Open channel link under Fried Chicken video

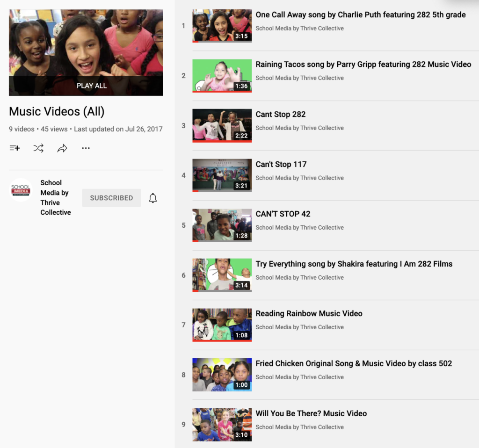pyautogui.click(x=300, y=377)
